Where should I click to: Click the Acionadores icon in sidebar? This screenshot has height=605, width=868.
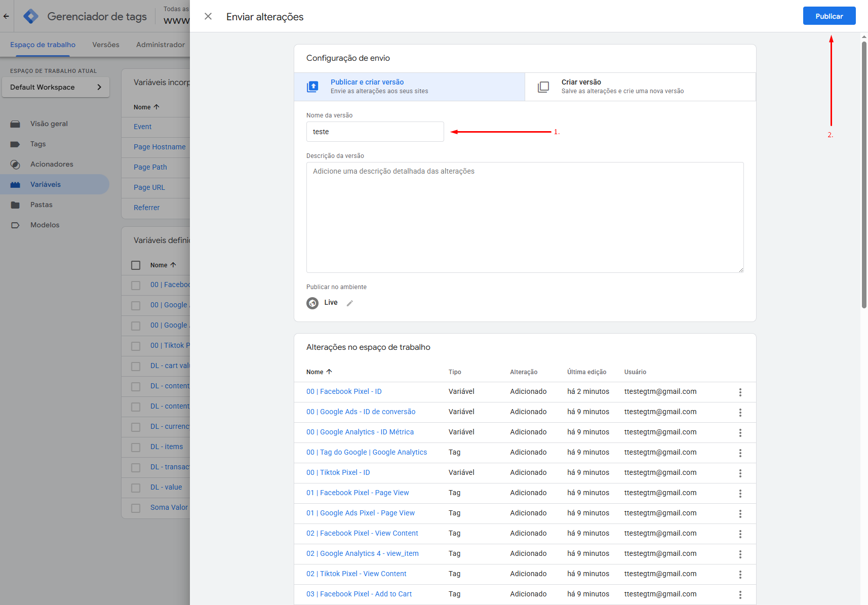coord(15,165)
